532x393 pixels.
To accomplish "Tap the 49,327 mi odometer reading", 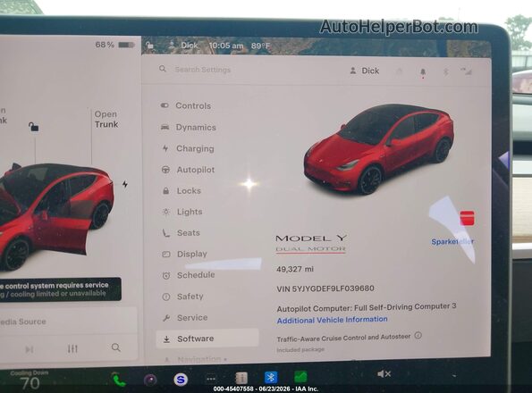I will (295, 270).
